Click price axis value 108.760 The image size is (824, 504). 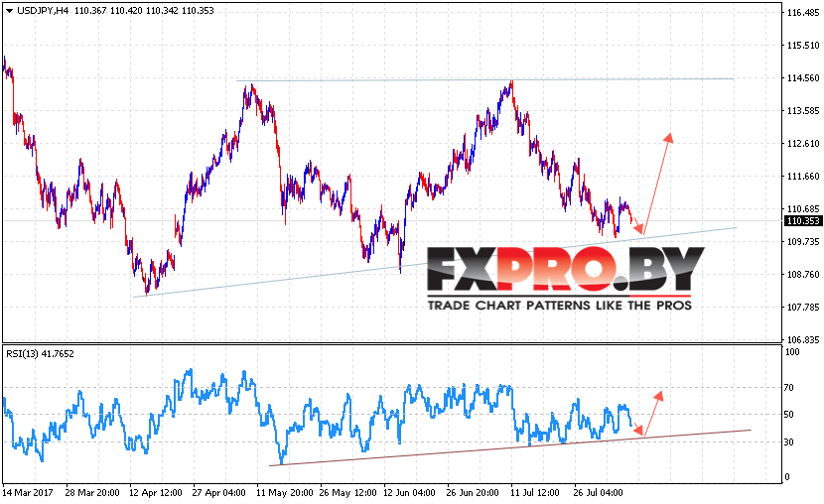click(803, 274)
